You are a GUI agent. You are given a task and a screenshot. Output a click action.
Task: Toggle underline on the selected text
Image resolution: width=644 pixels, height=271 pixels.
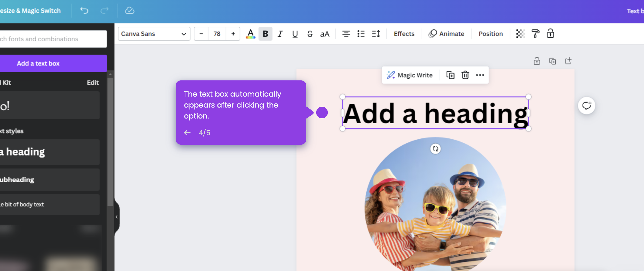pos(295,34)
